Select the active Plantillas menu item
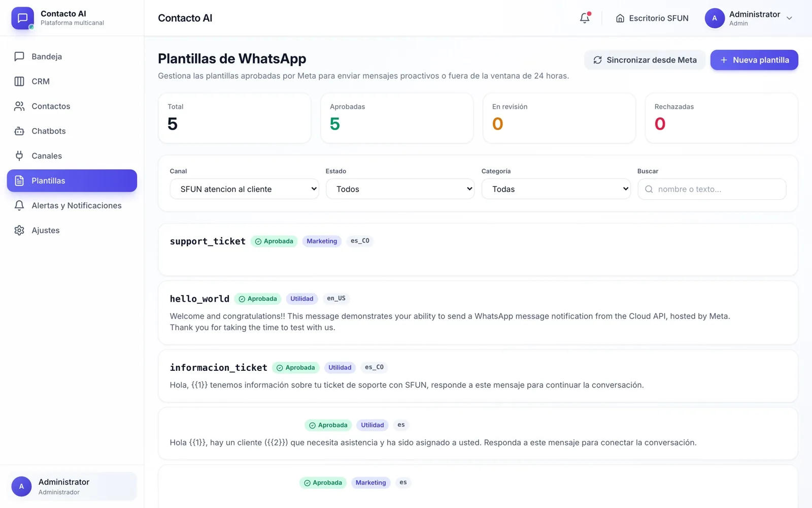Image resolution: width=812 pixels, height=508 pixels. (x=72, y=181)
